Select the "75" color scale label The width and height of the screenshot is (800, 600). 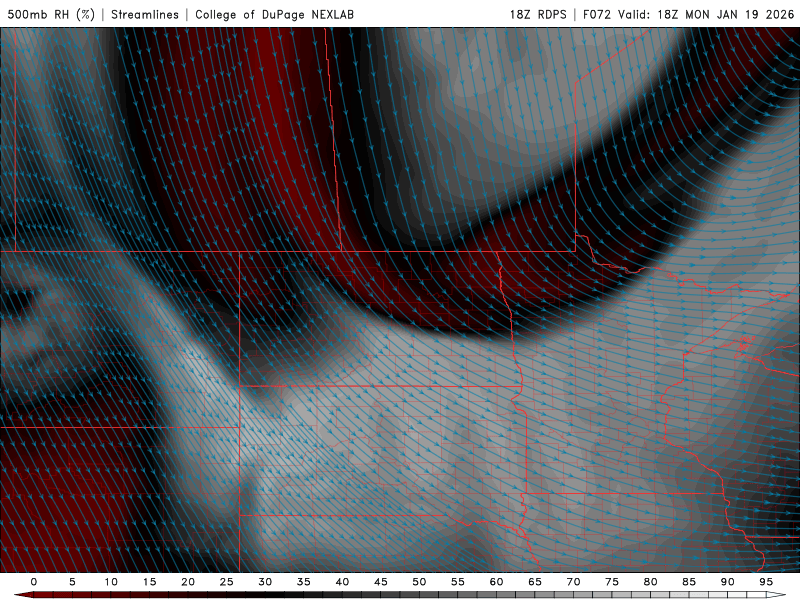pyautogui.click(x=612, y=582)
